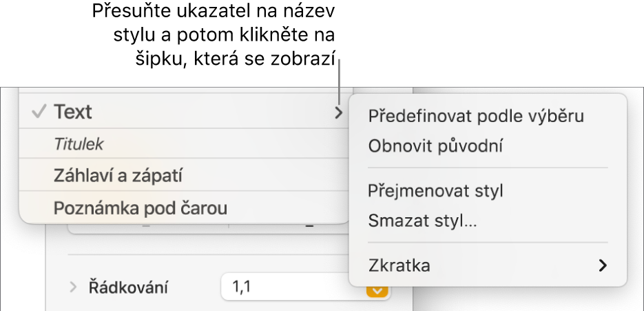644x311 pixels.
Task: Click the right field behind the style list
Action: point(289,229)
